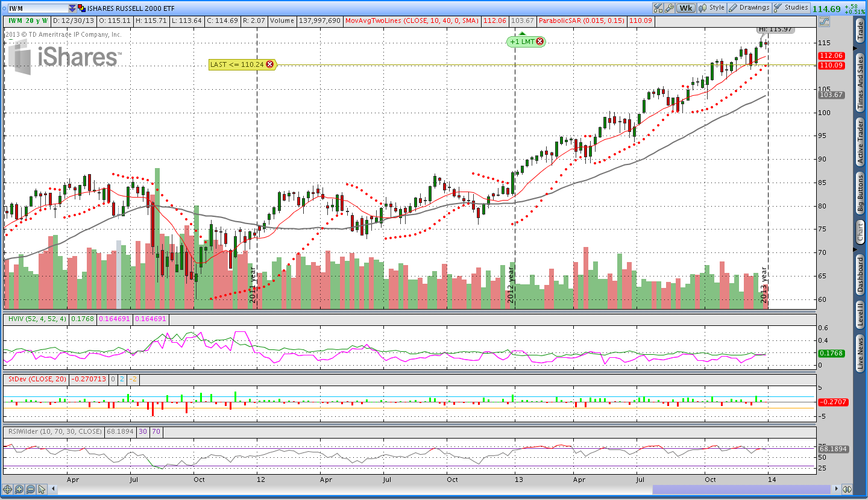Click the 114.69 last price display
Viewport: 868px width, 500px height.
[x=826, y=8]
